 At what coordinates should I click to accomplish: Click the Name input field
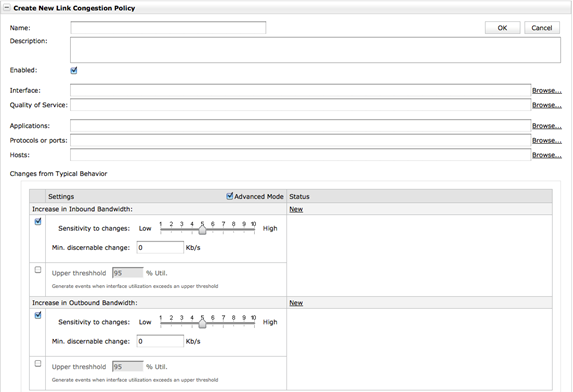coord(168,28)
